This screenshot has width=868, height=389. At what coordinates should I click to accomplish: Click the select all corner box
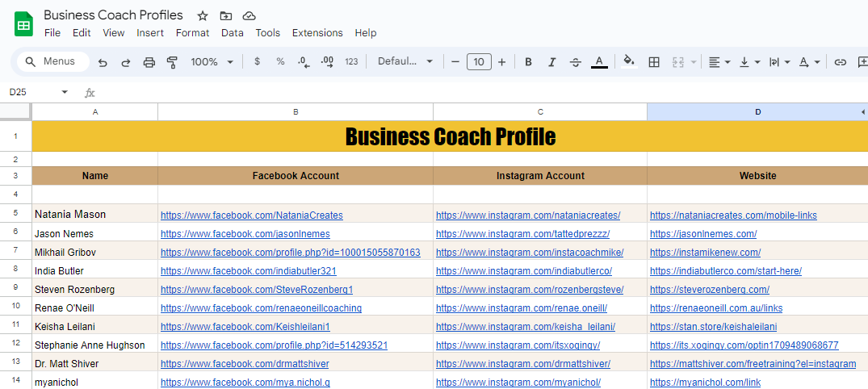(15, 111)
